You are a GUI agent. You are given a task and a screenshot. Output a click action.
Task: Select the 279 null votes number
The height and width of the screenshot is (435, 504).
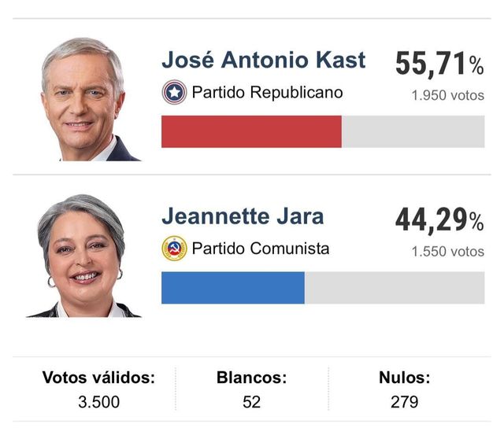(404, 402)
